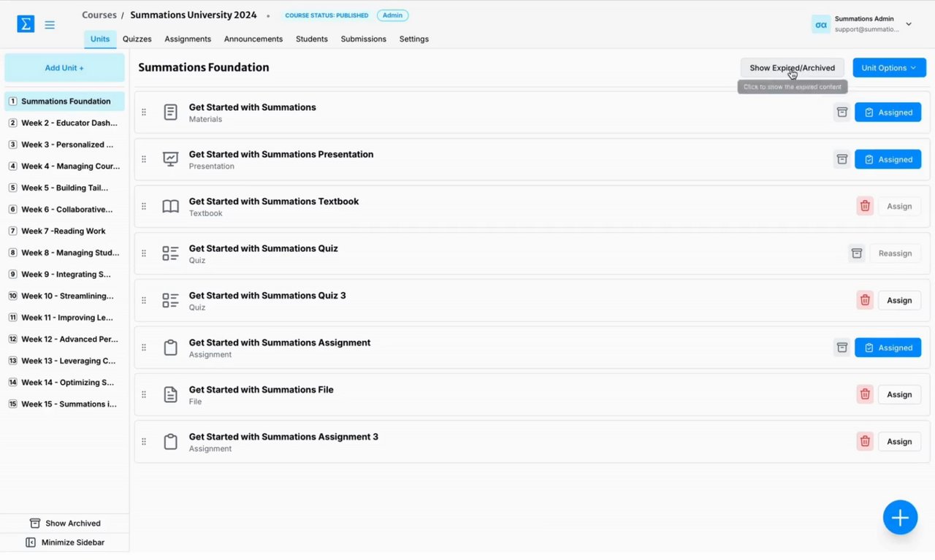
Task: Click the user avatar icon
Action: tap(821, 24)
